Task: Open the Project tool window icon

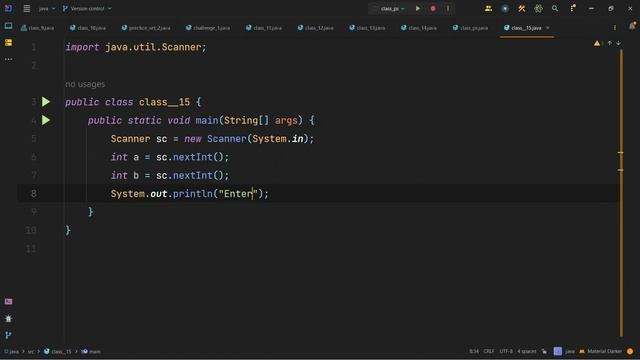Action: click(x=8, y=26)
